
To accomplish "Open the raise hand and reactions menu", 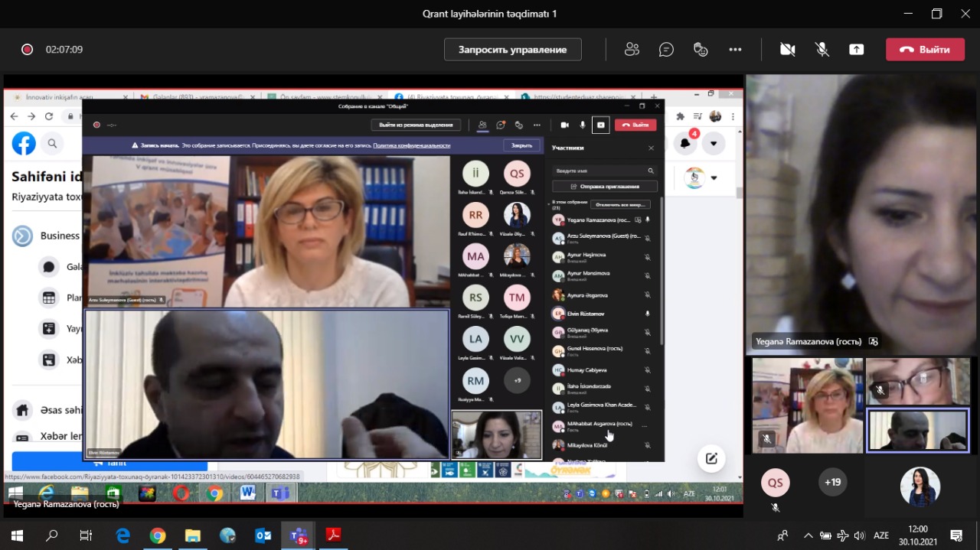I will pyautogui.click(x=701, y=50).
